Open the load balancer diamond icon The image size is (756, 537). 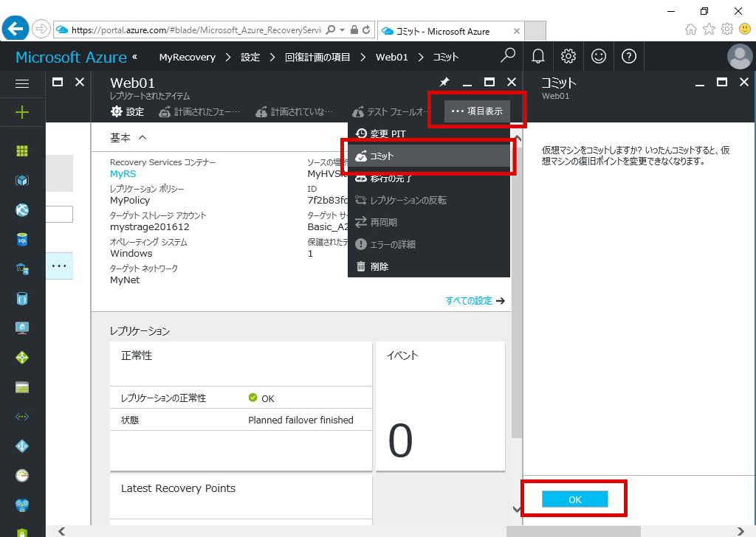(22, 357)
